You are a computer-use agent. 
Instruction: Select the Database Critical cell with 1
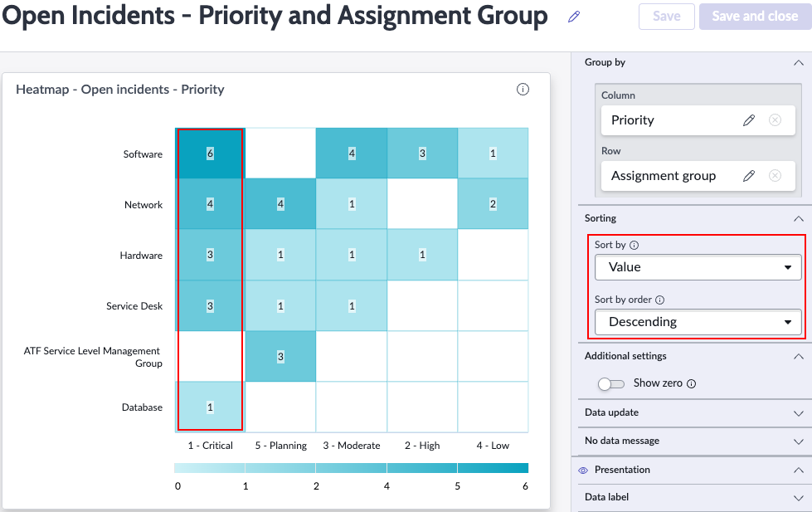tap(210, 407)
